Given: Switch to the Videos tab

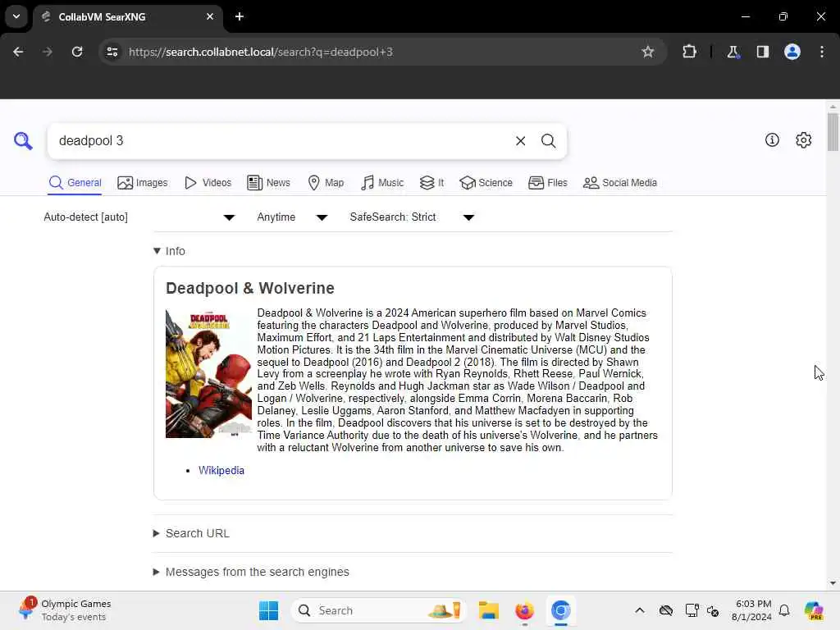Looking at the screenshot, I should pos(208,183).
